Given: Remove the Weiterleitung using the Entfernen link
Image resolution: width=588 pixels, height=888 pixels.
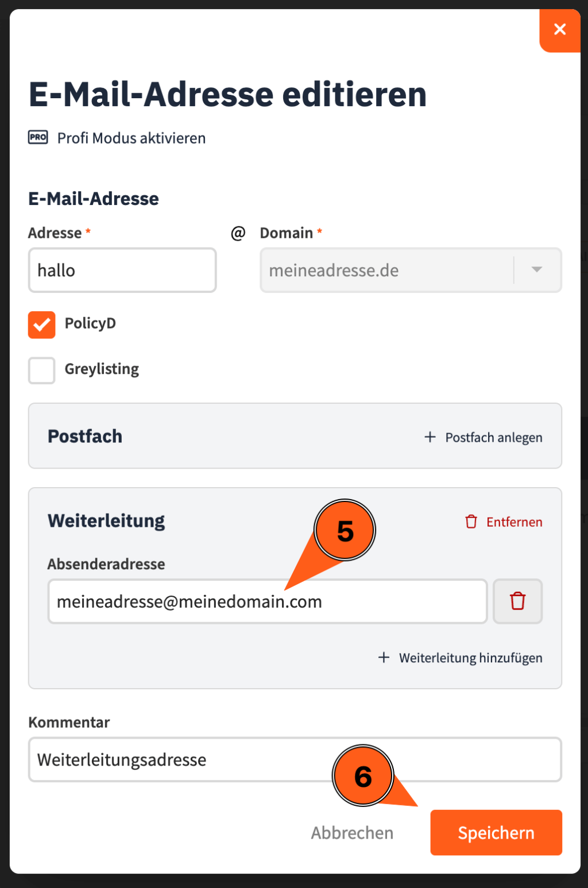Looking at the screenshot, I should point(514,522).
